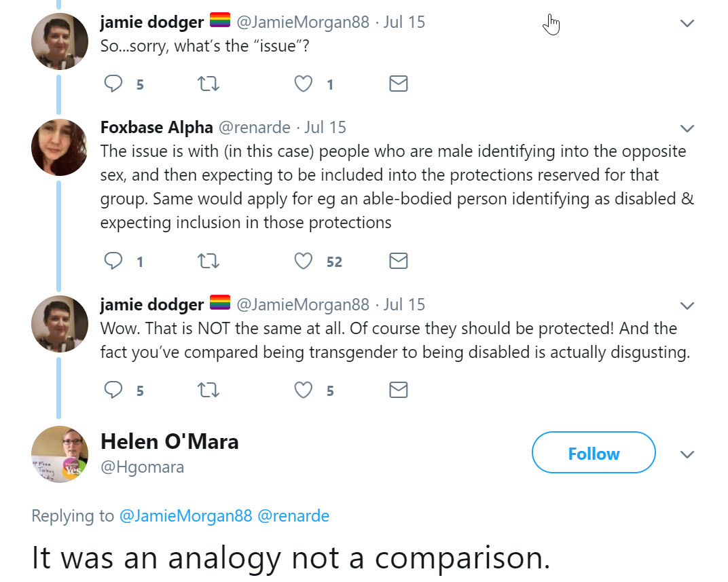
Task: Open the reply icon under Foxbase Alpha's tweet
Action: coord(113,261)
